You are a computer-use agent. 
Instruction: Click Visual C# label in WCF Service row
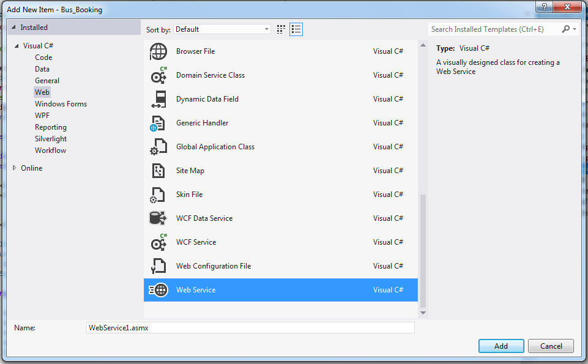(x=388, y=242)
